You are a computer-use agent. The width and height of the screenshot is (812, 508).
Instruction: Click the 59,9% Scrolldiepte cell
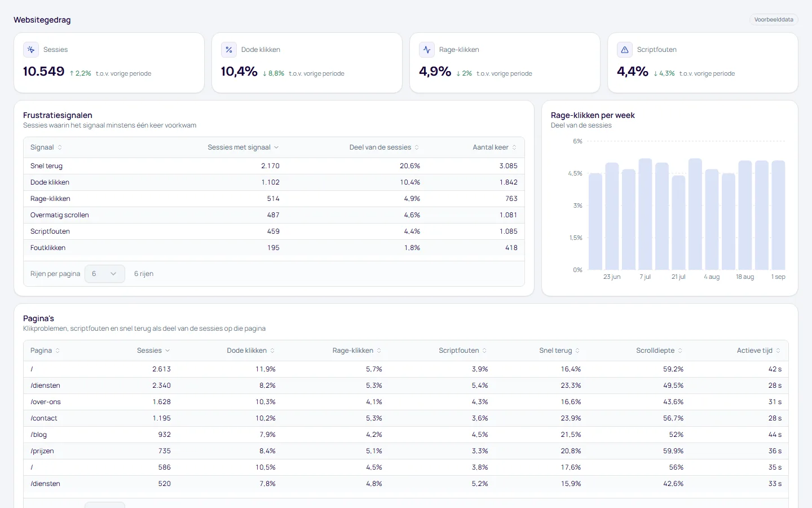[673, 451]
